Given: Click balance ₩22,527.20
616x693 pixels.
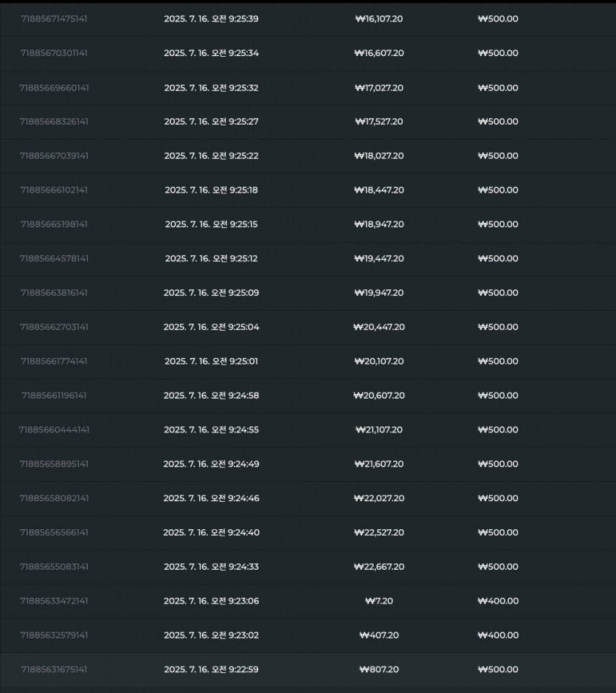Looking at the screenshot, I should pyautogui.click(x=379, y=533).
